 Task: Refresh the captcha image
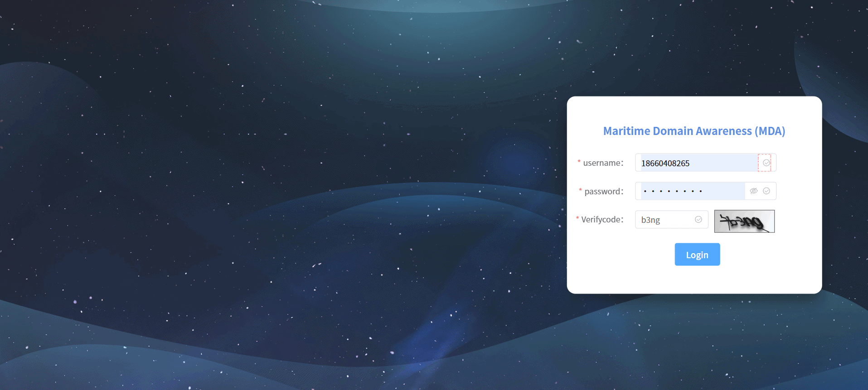pyautogui.click(x=744, y=221)
